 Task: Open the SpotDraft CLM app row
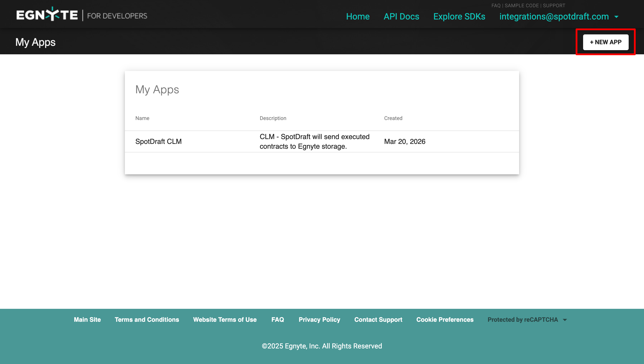point(158,141)
